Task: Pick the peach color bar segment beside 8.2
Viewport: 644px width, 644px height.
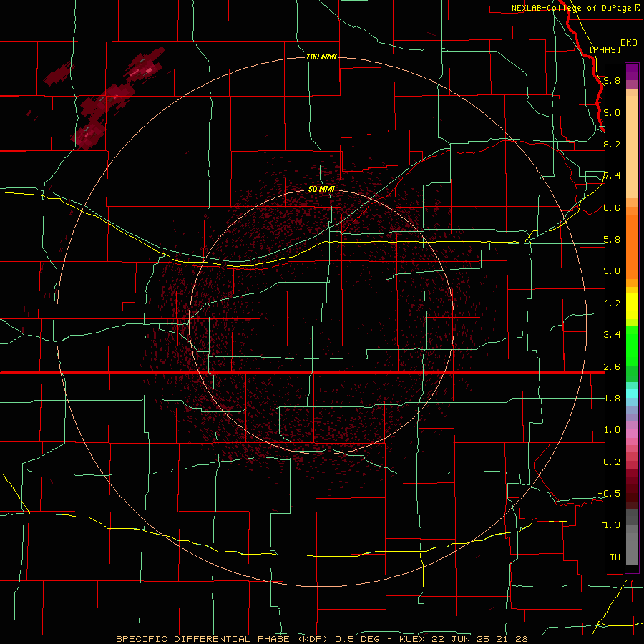Action: [x=632, y=147]
